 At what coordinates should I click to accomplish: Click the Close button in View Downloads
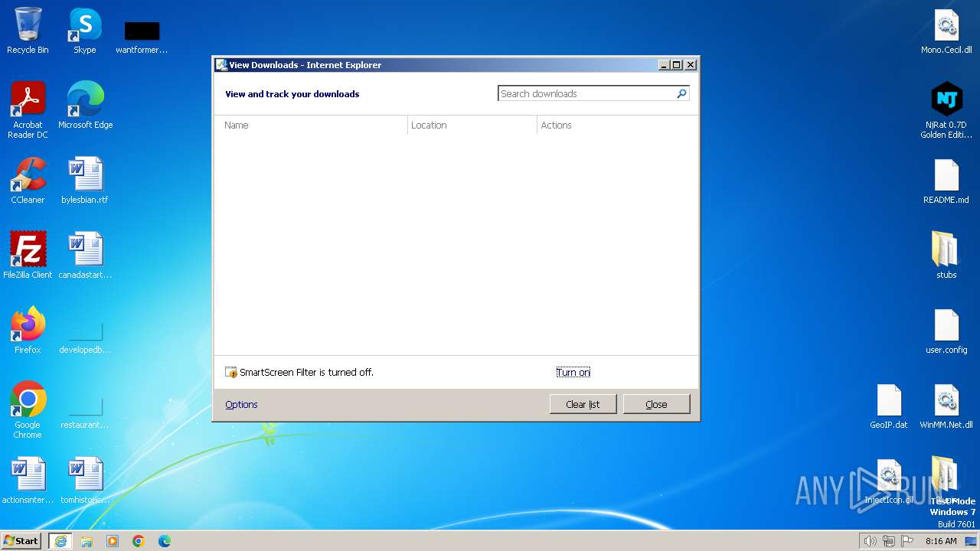(656, 404)
